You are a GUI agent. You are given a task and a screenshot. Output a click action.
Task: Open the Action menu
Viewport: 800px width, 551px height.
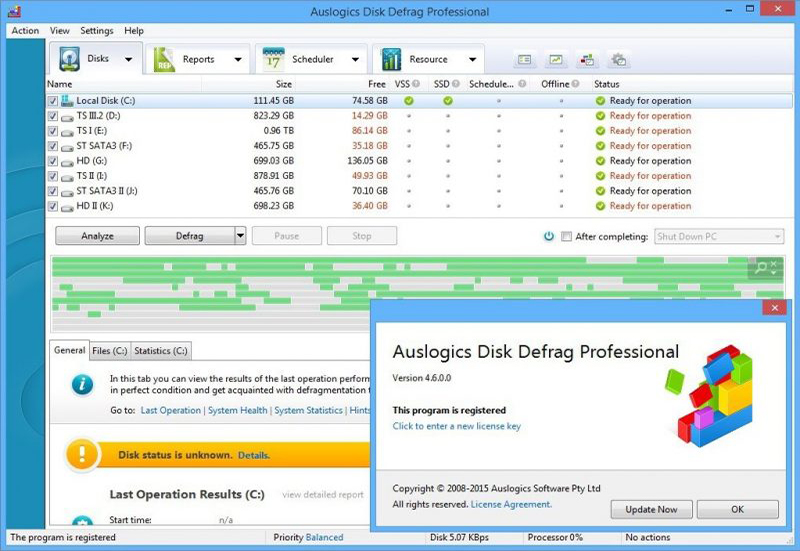[25, 31]
